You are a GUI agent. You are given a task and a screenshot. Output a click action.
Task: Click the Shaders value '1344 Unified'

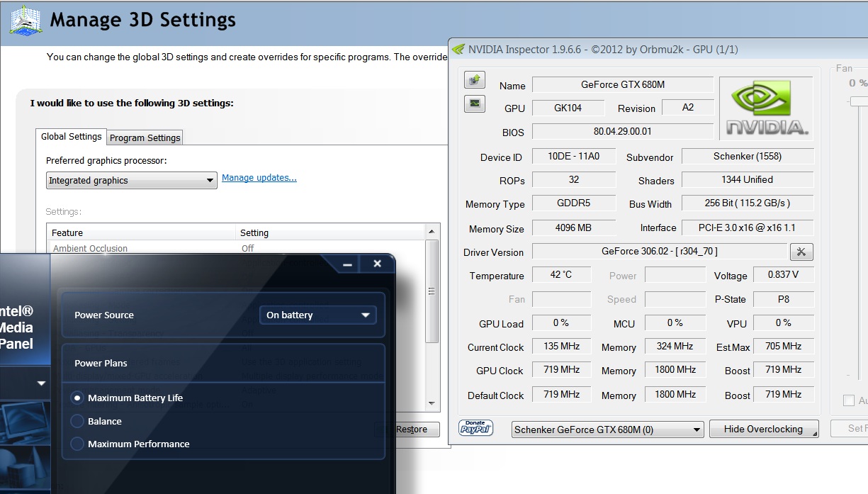748,180
